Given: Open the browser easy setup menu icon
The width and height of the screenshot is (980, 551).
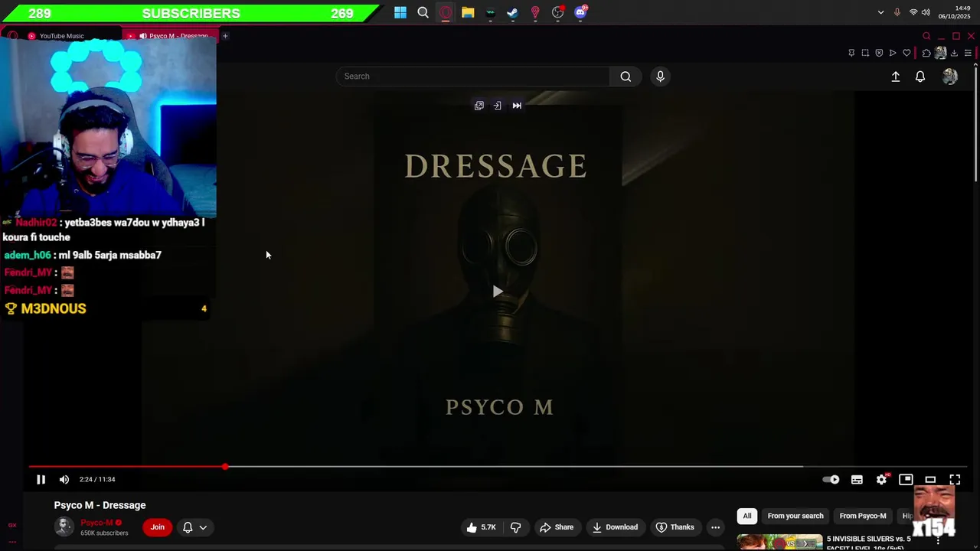Looking at the screenshot, I should point(968,53).
